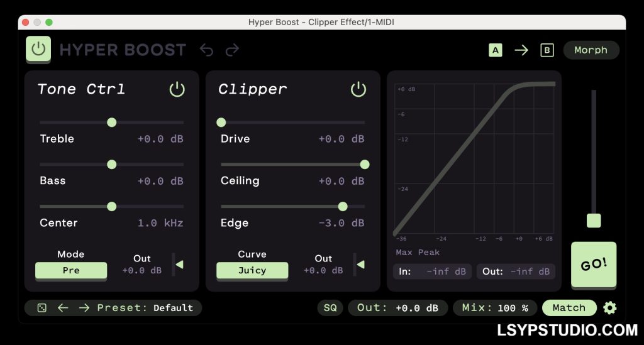Toggle the Match button
This screenshot has width=644, height=345.
coord(569,308)
